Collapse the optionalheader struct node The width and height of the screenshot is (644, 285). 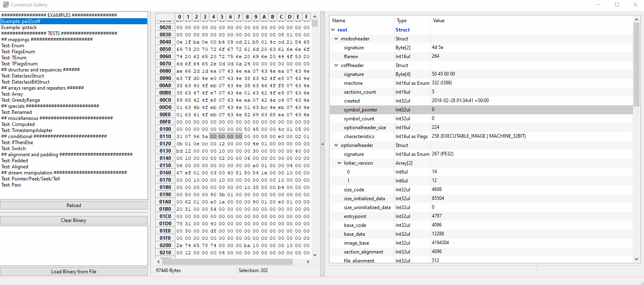(336, 145)
